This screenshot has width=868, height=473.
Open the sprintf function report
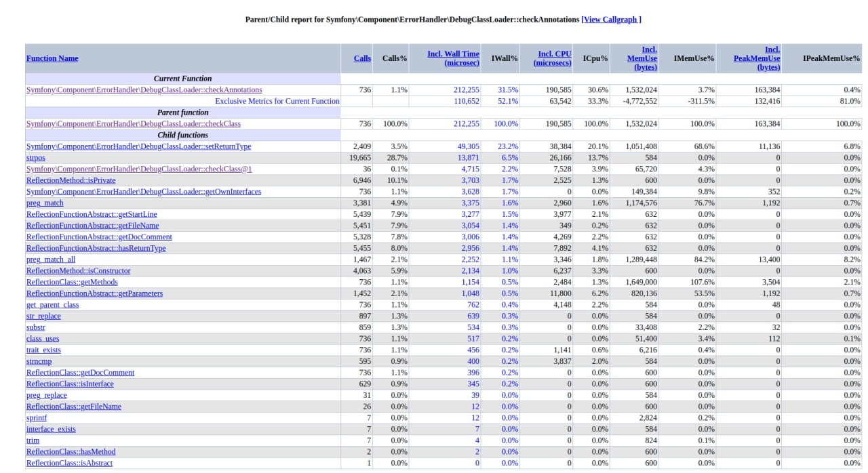click(37, 418)
